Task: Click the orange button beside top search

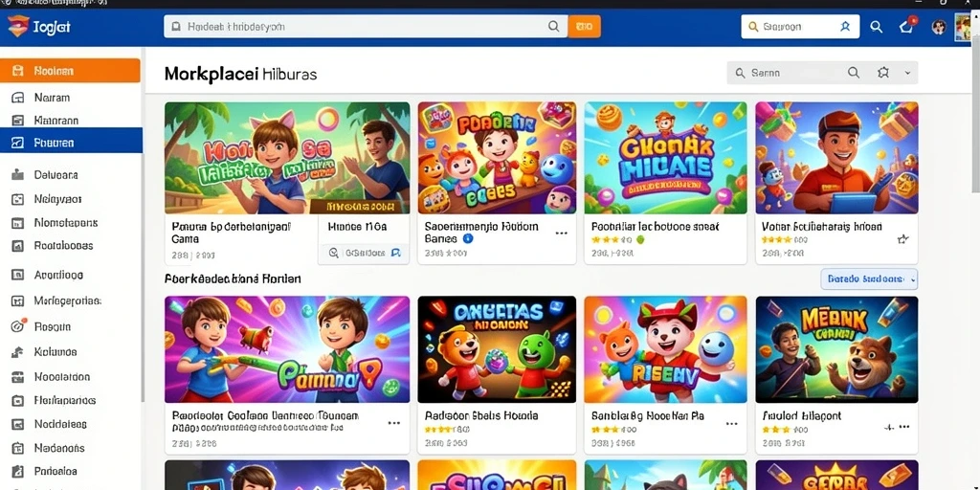Action: coord(585,26)
